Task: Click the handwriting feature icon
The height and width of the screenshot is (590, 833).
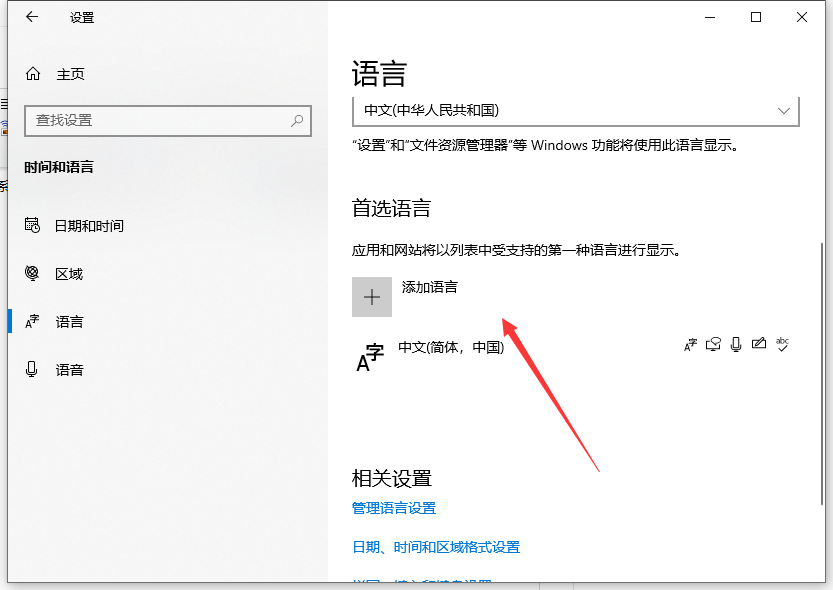Action: (x=759, y=345)
